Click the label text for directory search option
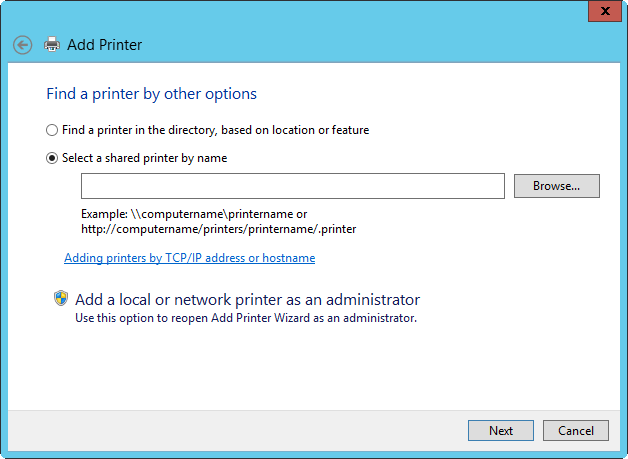The height and width of the screenshot is (459, 628). point(215,130)
